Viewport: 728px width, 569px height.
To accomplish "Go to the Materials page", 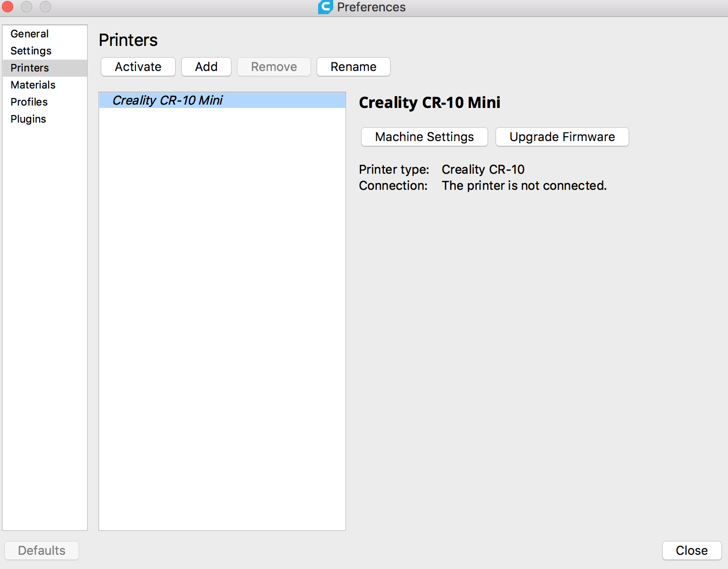I will pos(45,85).
